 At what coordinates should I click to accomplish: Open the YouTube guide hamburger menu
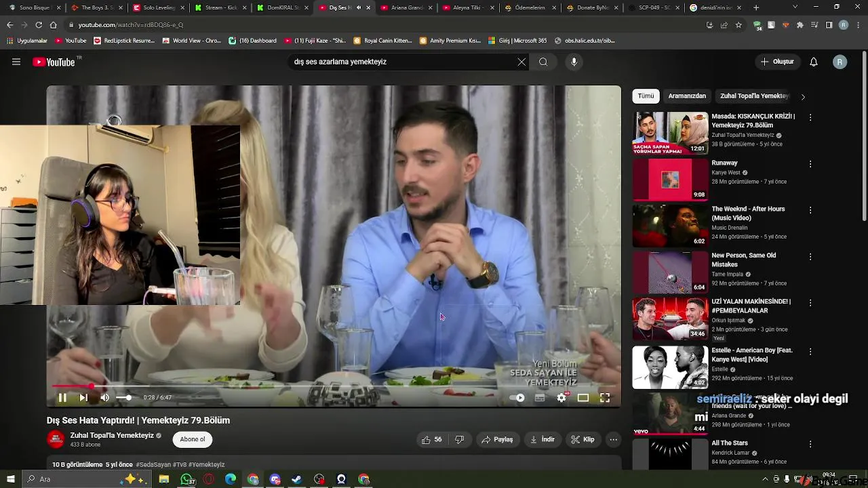click(x=16, y=62)
